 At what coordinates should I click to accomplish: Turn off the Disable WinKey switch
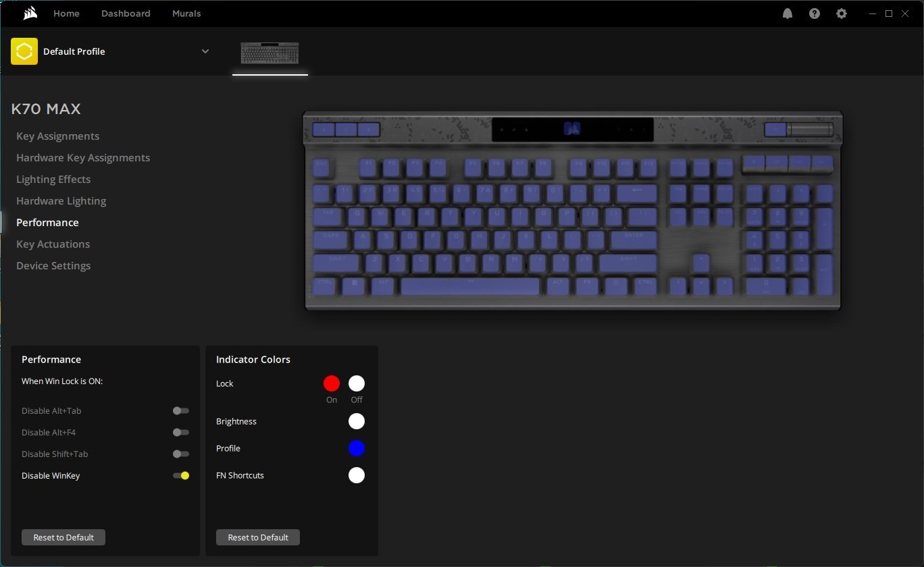180,475
